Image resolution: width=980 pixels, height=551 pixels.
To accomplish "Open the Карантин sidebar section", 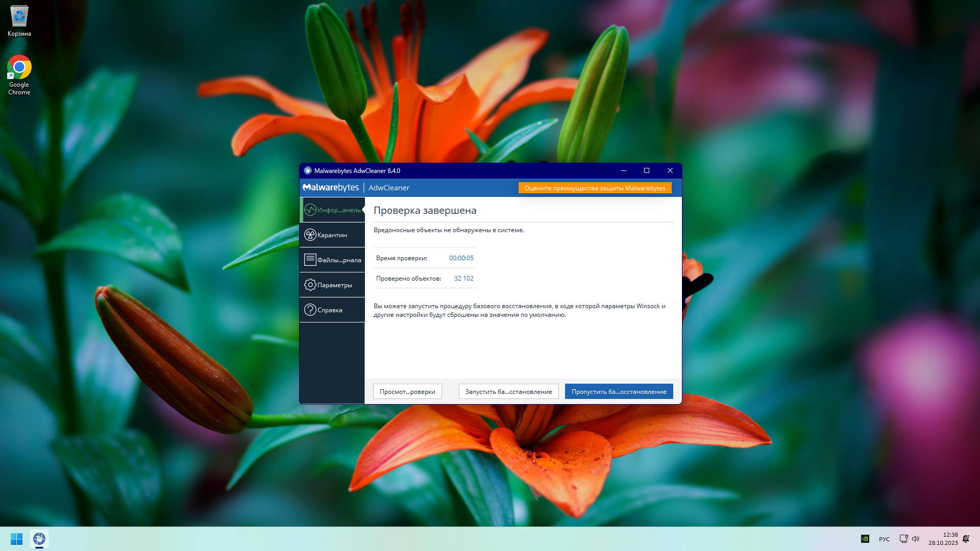I will click(332, 235).
